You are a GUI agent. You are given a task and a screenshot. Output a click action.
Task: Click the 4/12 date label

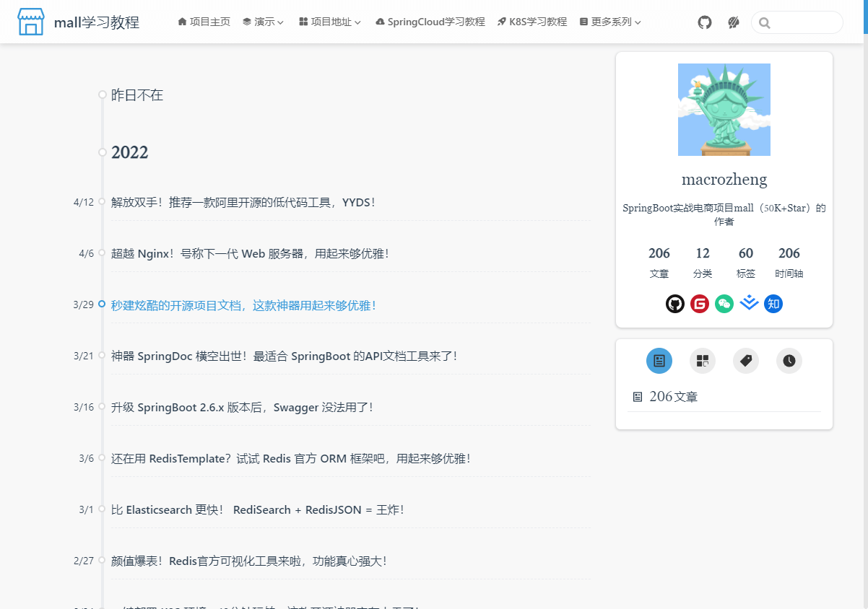point(84,202)
